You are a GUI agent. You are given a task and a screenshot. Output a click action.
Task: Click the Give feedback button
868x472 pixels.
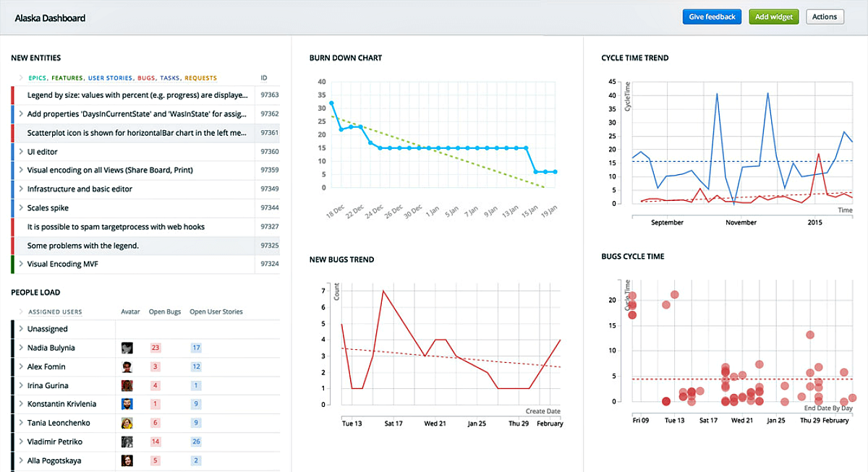click(x=712, y=16)
